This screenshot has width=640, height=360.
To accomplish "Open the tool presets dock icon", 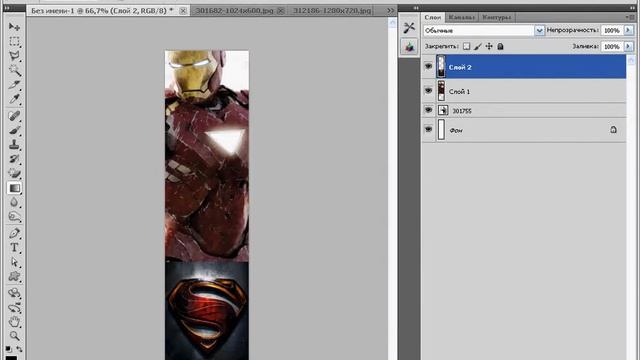I will pos(409,28).
